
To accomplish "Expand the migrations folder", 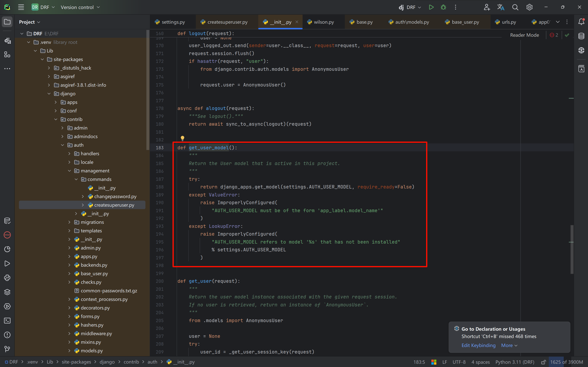I will [69, 222].
